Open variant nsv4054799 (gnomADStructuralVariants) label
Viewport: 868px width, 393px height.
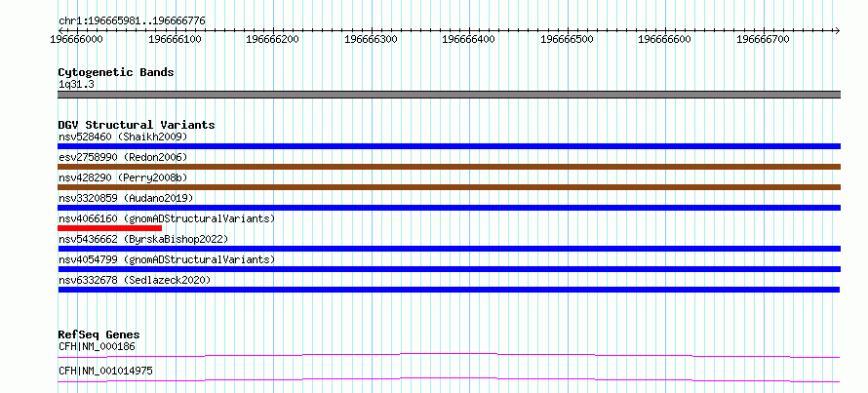point(167,259)
